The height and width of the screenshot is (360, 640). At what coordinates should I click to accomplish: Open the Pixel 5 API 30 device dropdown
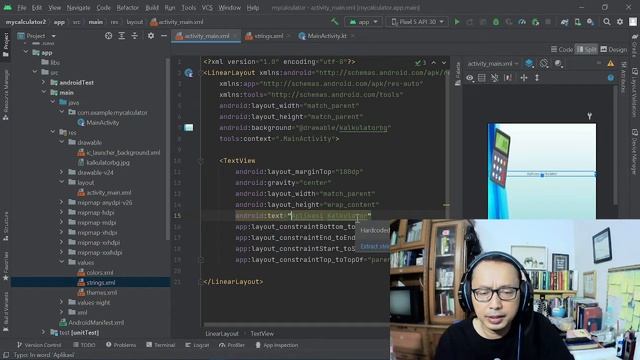click(x=417, y=22)
